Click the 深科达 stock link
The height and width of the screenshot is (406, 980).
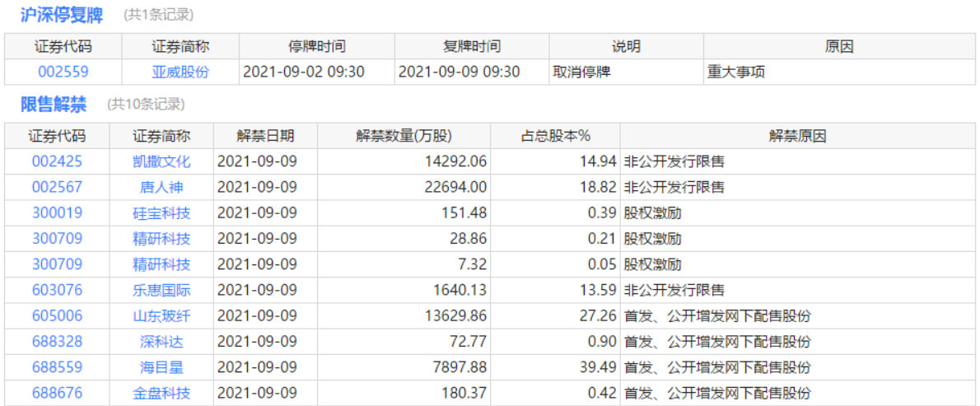coord(161,342)
